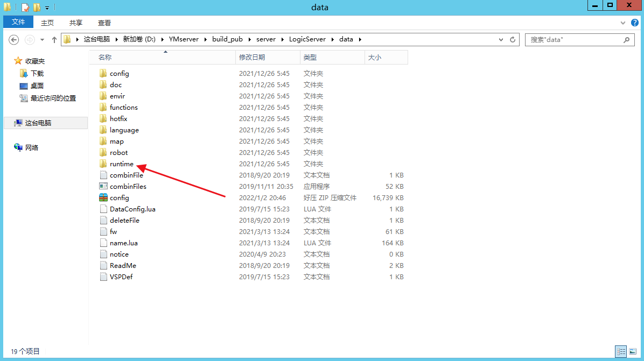
Task: Click the config ZIP archive icon
Action: pyautogui.click(x=103, y=198)
